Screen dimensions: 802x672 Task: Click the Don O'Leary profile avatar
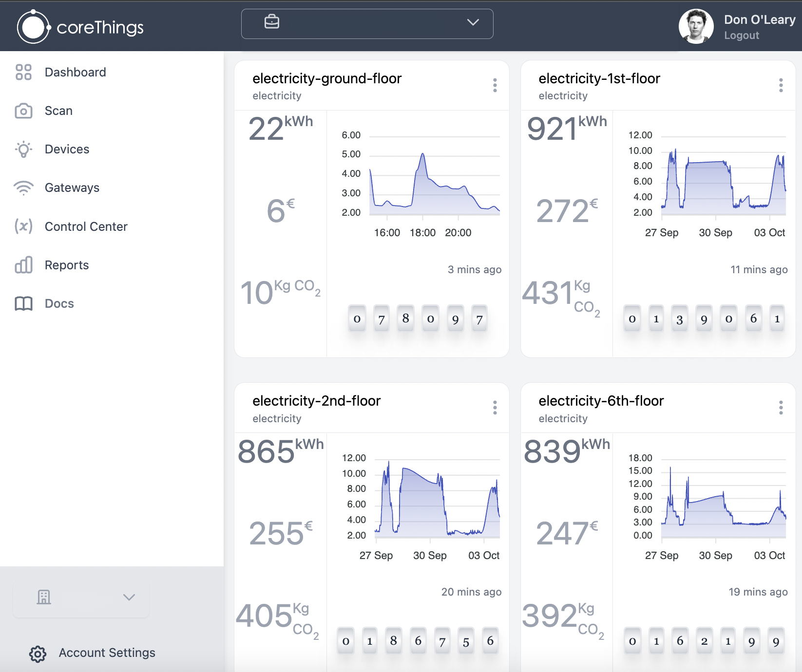click(696, 26)
